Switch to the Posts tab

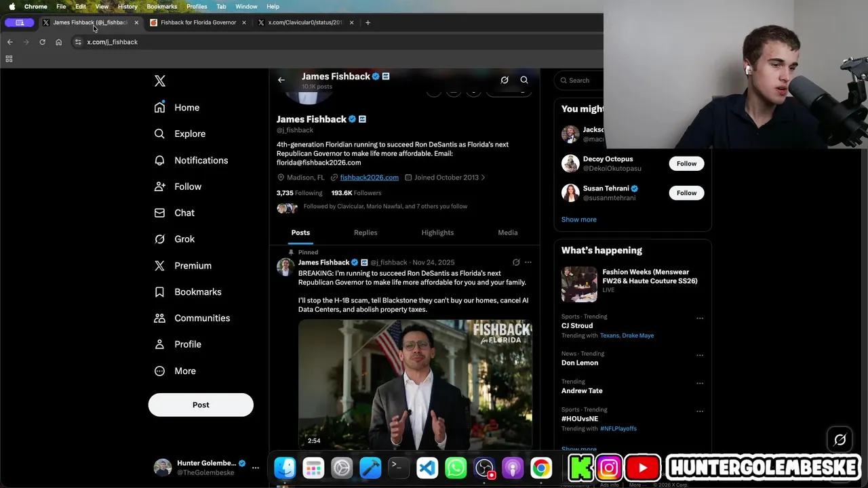pos(300,232)
